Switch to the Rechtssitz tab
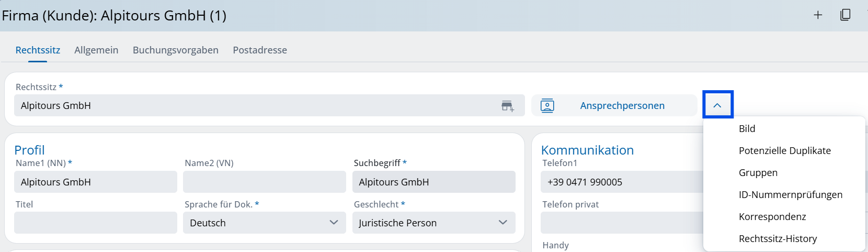This screenshot has width=868, height=252. (x=38, y=50)
